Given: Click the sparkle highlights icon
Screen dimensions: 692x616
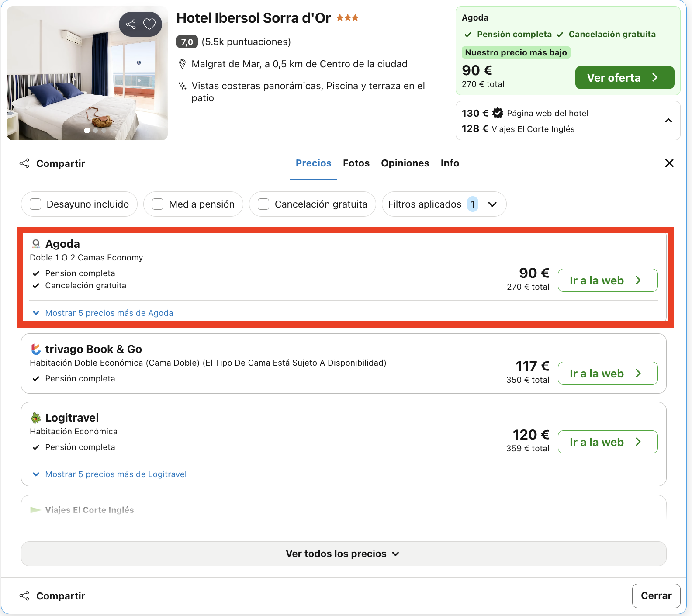Looking at the screenshot, I should click(183, 86).
